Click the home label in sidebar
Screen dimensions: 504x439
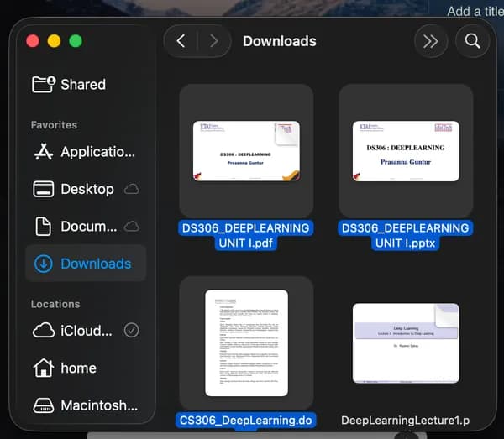coord(79,368)
